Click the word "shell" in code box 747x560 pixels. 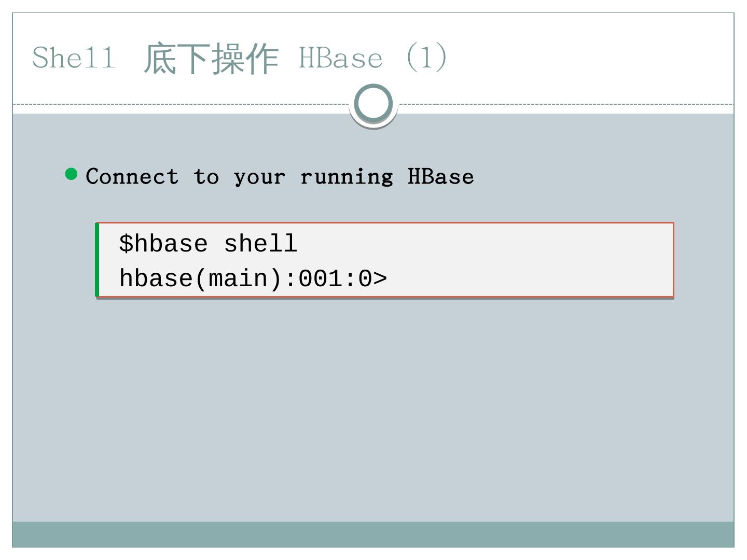point(260,244)
